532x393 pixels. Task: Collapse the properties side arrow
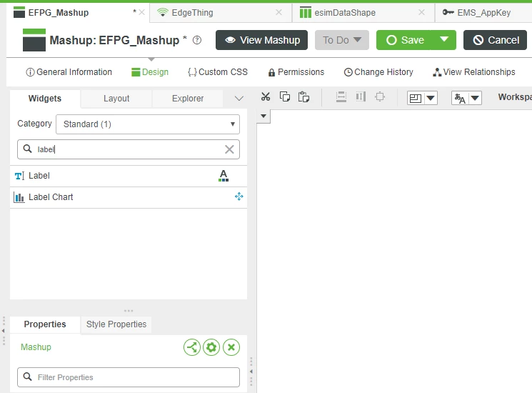tap(251, 372)
